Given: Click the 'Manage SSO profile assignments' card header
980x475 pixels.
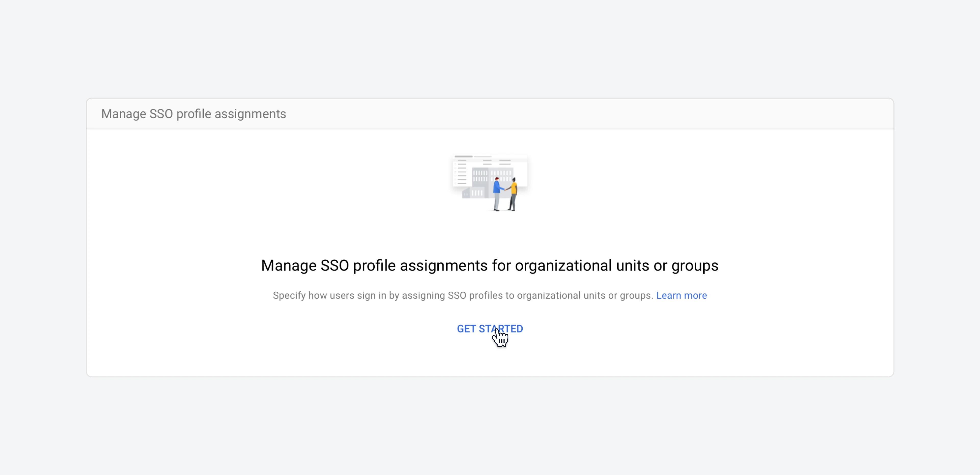Looking at the screenshot, I should [x=490, y=114].
